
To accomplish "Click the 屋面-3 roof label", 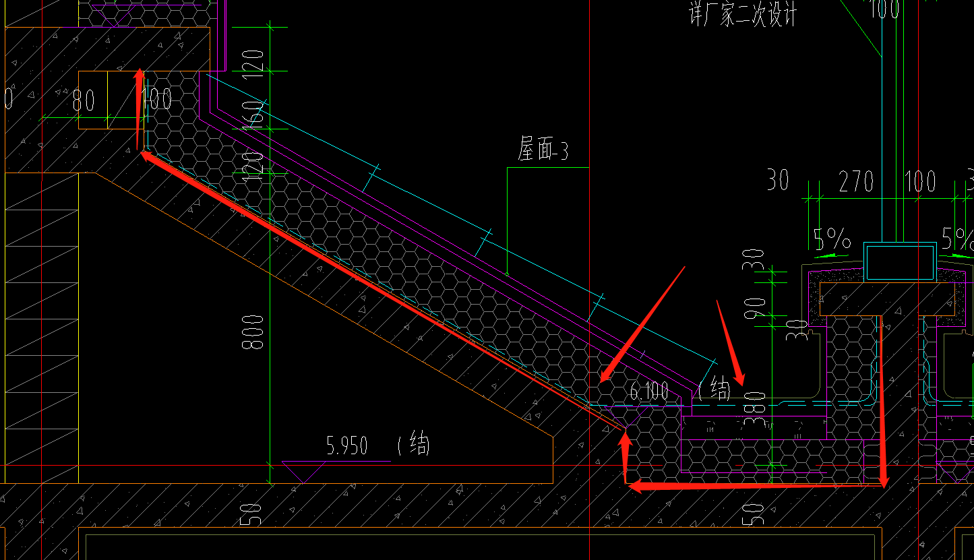I will point(543,150).
